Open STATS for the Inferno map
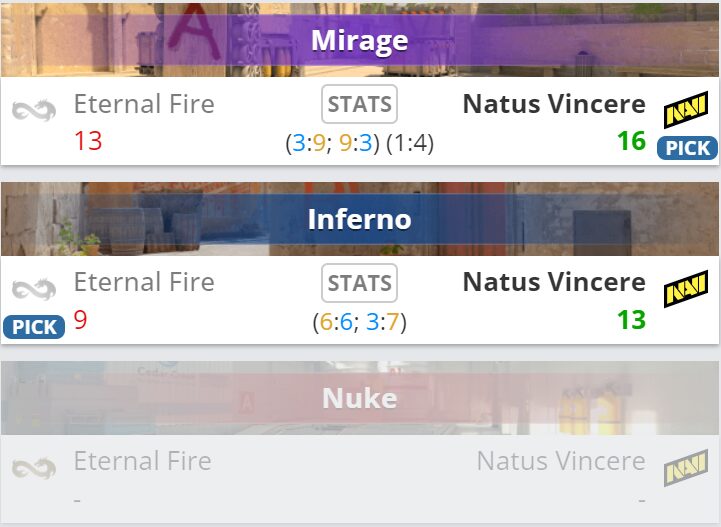This screenshot has height=527, width=721. click(x=360, y=283)
